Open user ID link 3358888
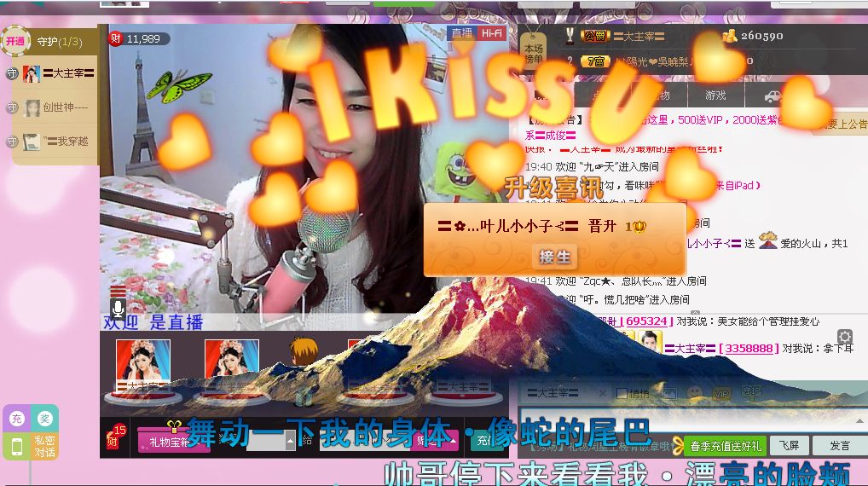The image size is (868, 486). coord(748,348)
